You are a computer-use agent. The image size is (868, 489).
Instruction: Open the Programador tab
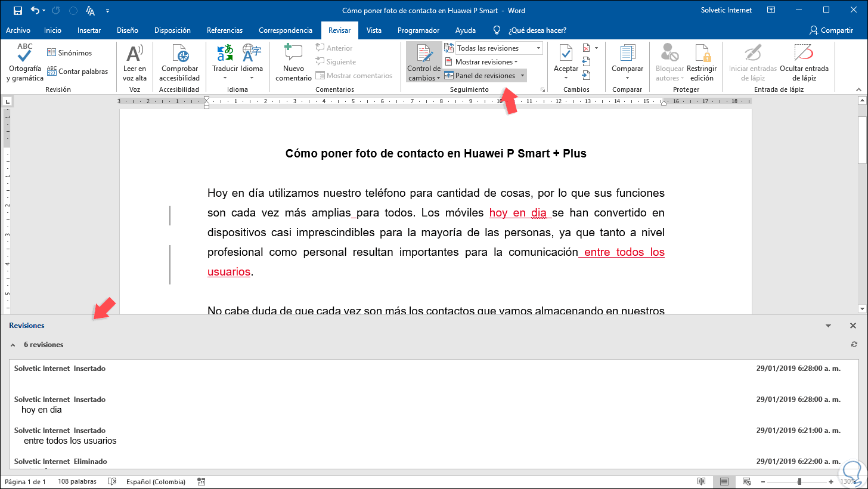(x=418, y=30)
